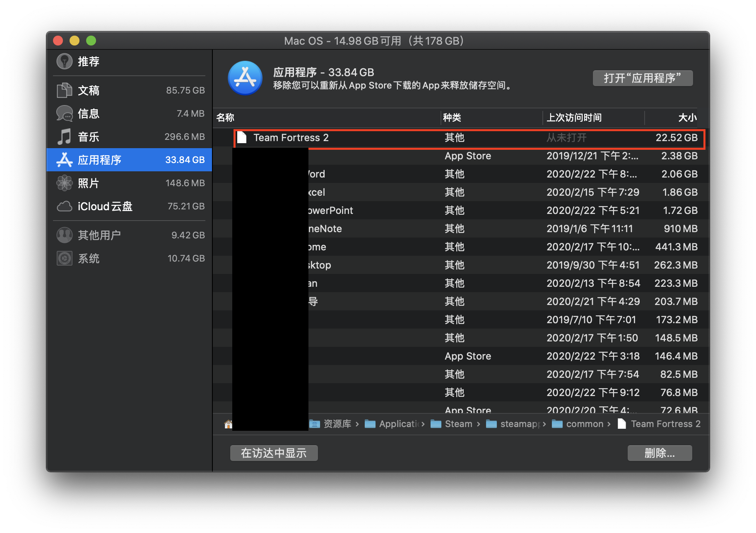Sort list by 大小 column header
This screenshot has height=533, width=756.
686,118
